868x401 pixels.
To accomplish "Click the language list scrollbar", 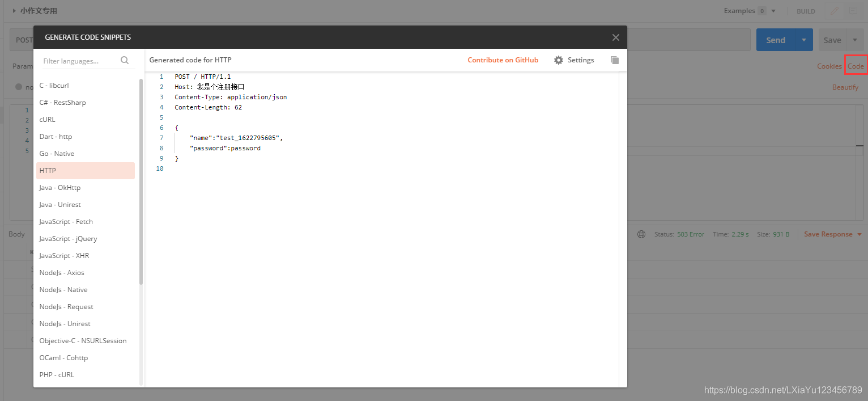I will pos(141,181).
